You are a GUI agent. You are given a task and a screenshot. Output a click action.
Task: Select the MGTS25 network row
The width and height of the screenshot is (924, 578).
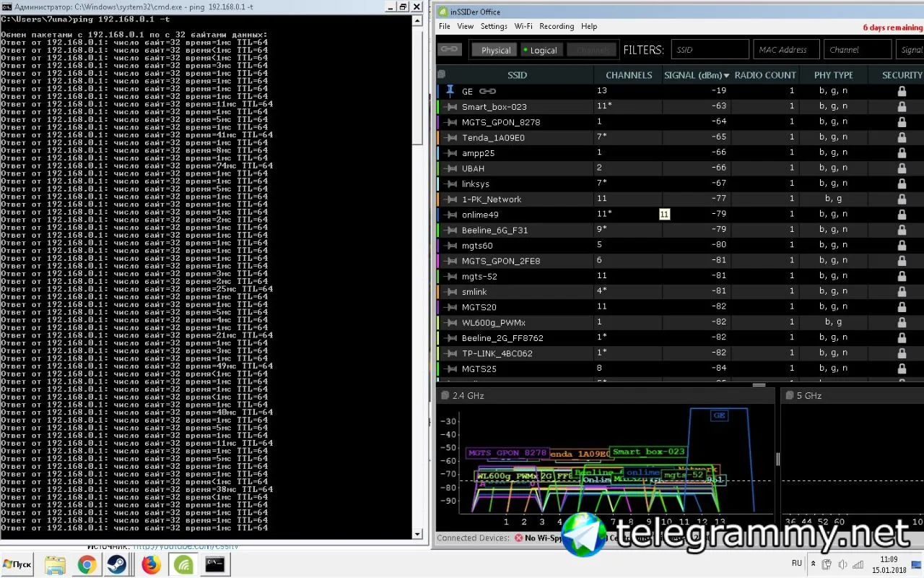(680, 369)
